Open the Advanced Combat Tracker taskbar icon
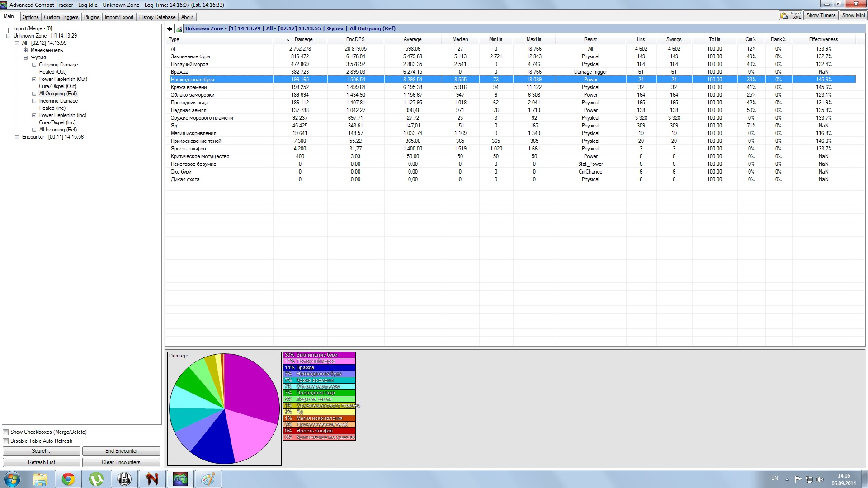The height and width of the screenshot is (488, 868). tap(180, 479)
